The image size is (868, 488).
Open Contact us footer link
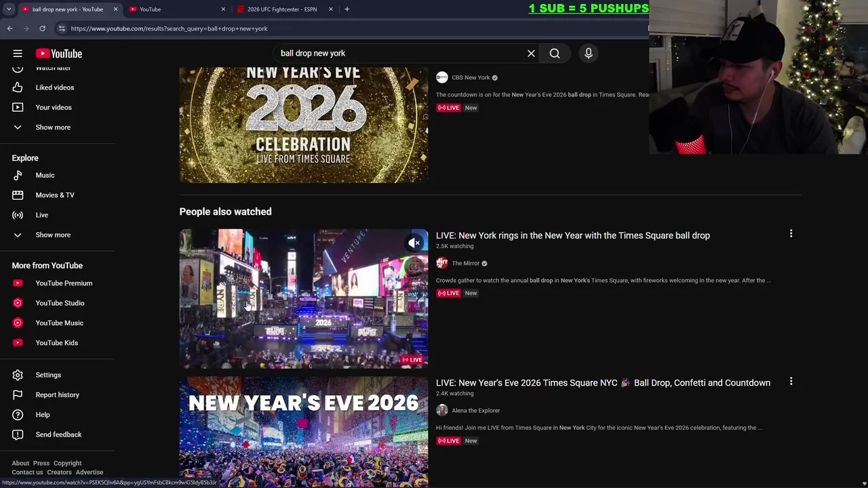point(27,472)
